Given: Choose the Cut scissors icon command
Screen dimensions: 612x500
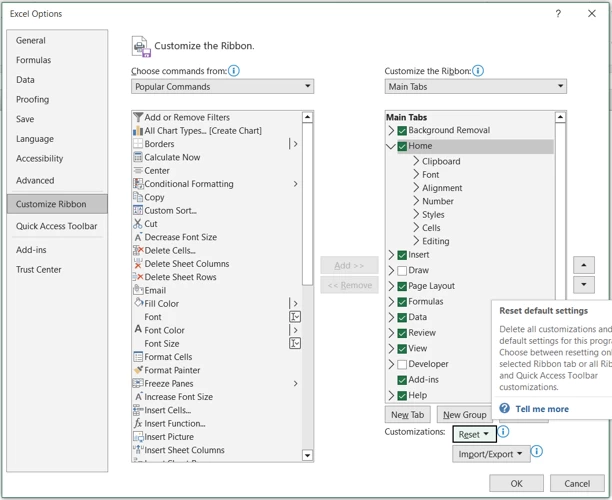Looking at the screenshot, I should pyautogui.click(x=138, y=224).
